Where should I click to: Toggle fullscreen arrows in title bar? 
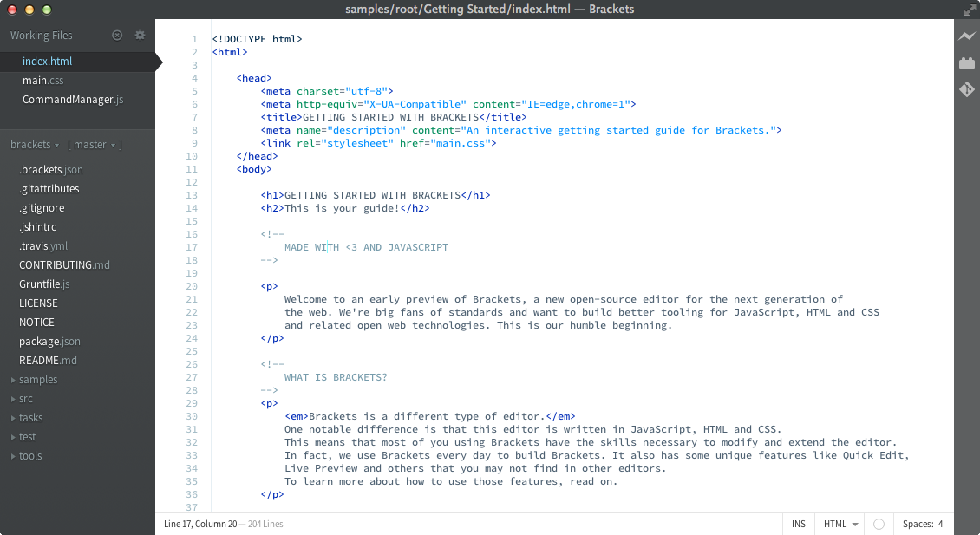click(x=970, y=10)
